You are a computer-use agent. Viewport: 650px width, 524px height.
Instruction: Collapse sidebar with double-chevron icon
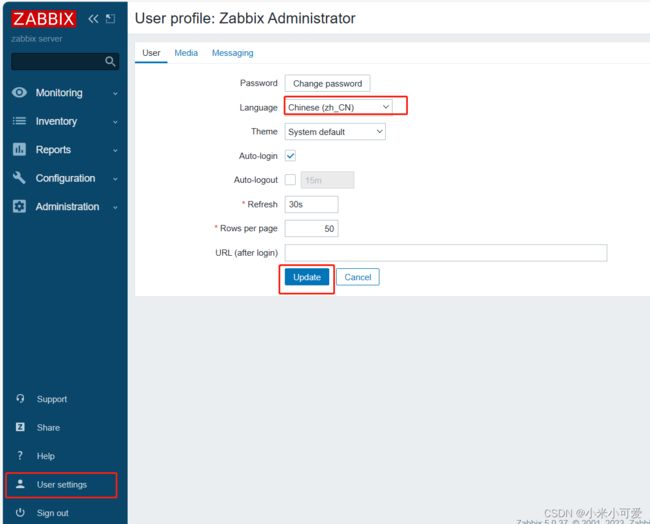93,19
